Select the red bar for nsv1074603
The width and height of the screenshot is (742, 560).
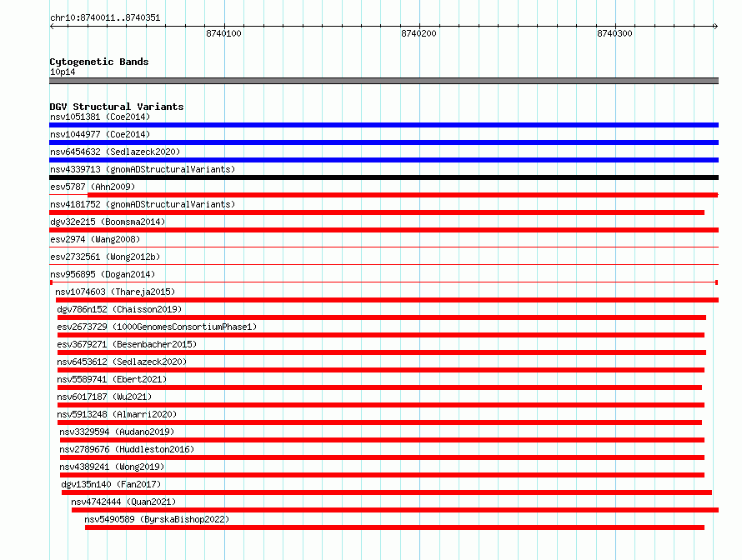coord(387,300)
